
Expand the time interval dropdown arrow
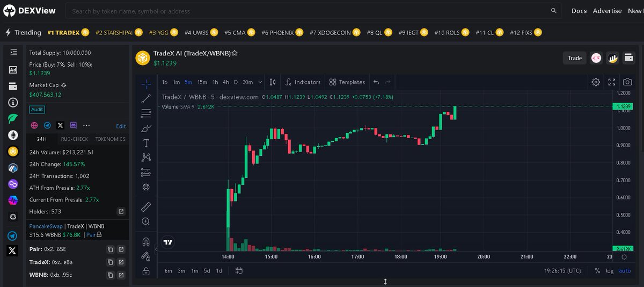click(x=260, y=82)
